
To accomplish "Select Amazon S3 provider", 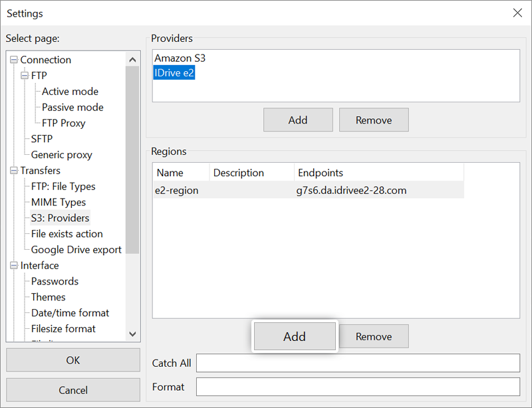I will point(180,58).
